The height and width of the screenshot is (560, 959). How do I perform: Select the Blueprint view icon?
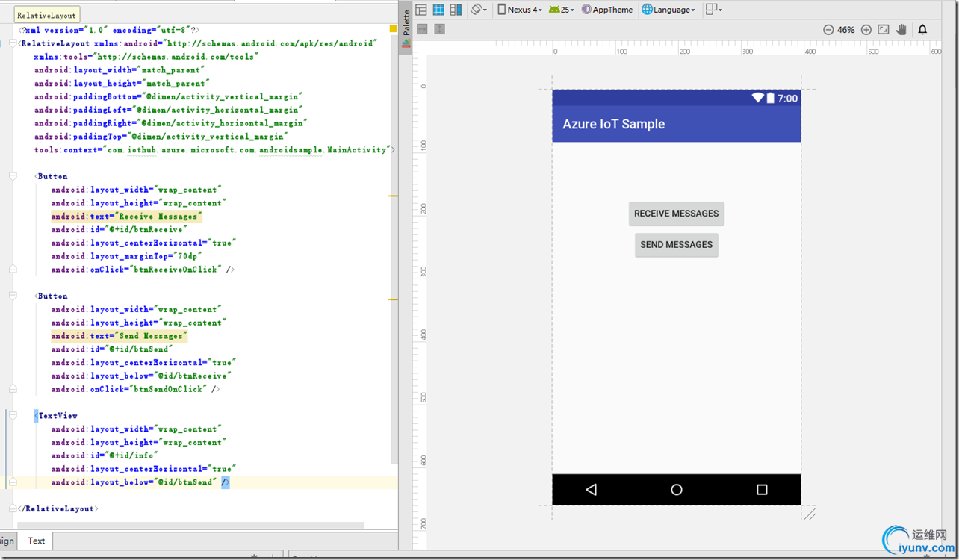(x=438, y=10)
